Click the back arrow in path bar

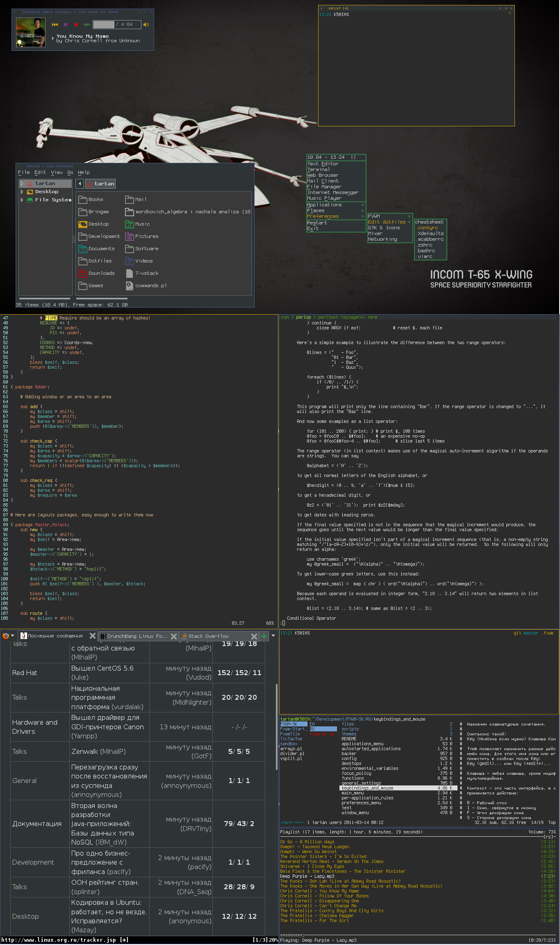[80, 184]
